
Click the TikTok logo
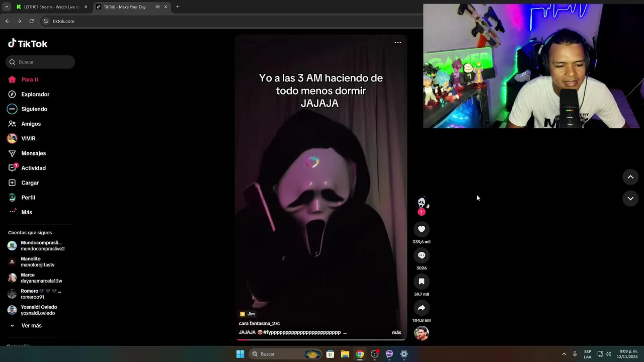(28, 44)
